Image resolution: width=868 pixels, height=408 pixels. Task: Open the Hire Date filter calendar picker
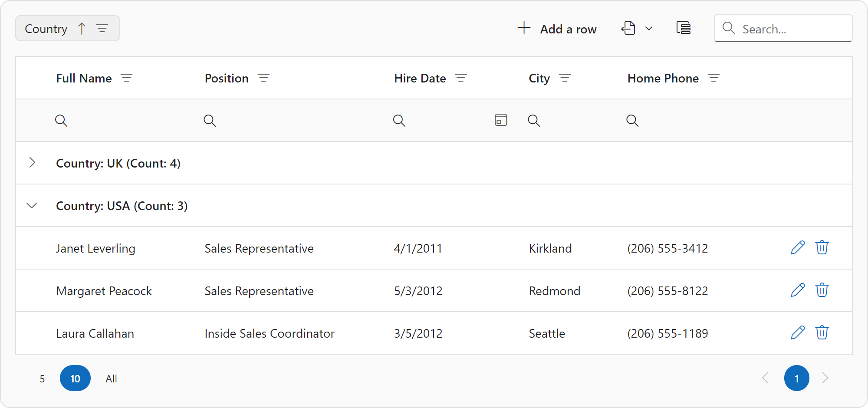pyautogui.click(x=501, y=120)
